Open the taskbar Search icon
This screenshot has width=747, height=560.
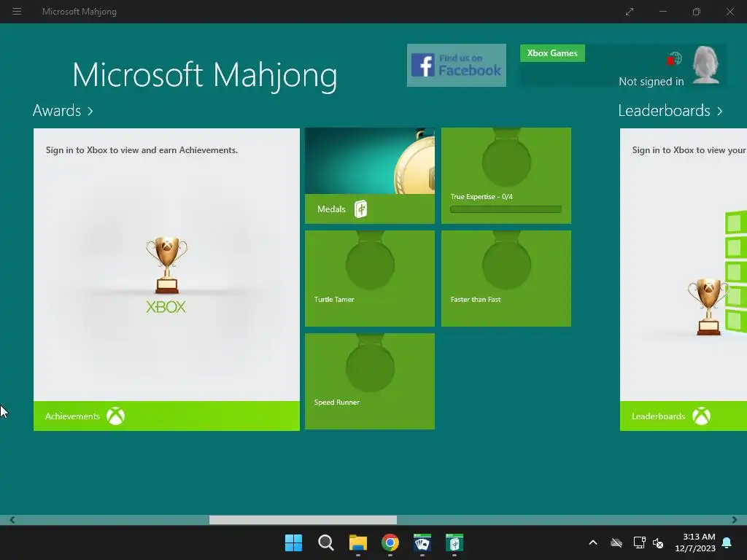tap(326, 542)
